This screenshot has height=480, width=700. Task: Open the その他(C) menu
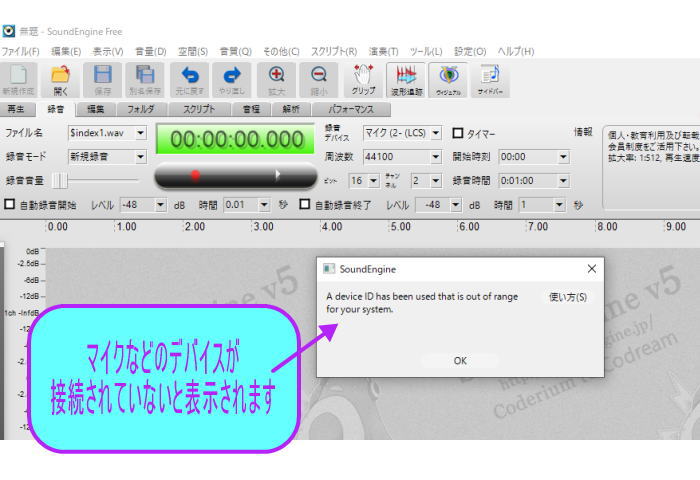(x=281, y=51)
